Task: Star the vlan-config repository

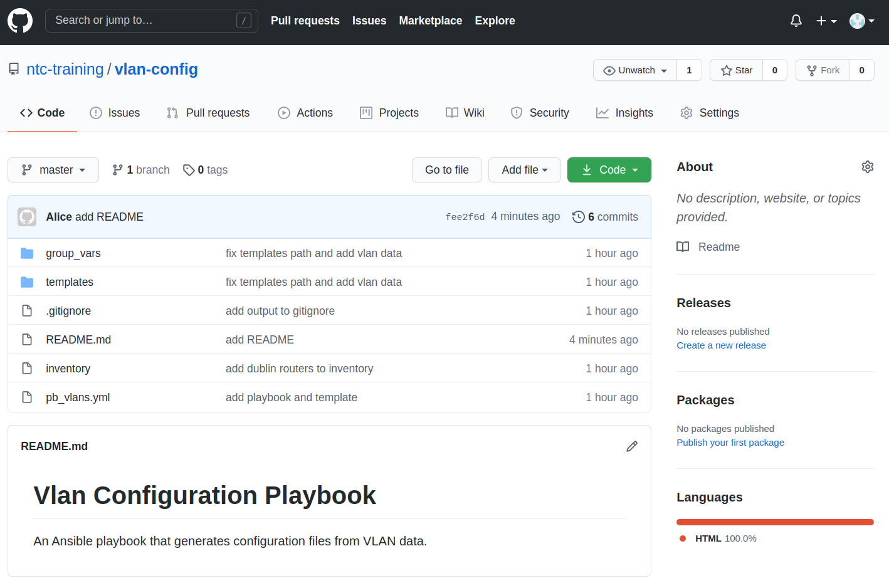Action: [x=737, y=70]
